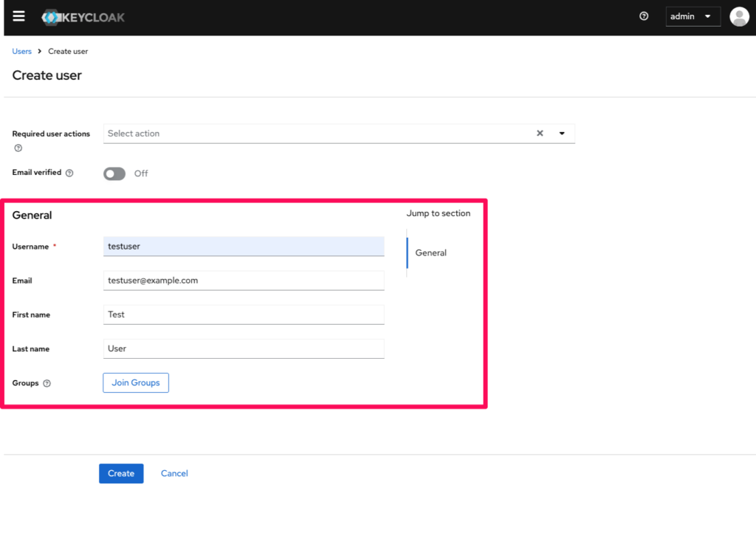The image size is (756, 544).
Task: Cancel user creation
Action: coord(174,474)
